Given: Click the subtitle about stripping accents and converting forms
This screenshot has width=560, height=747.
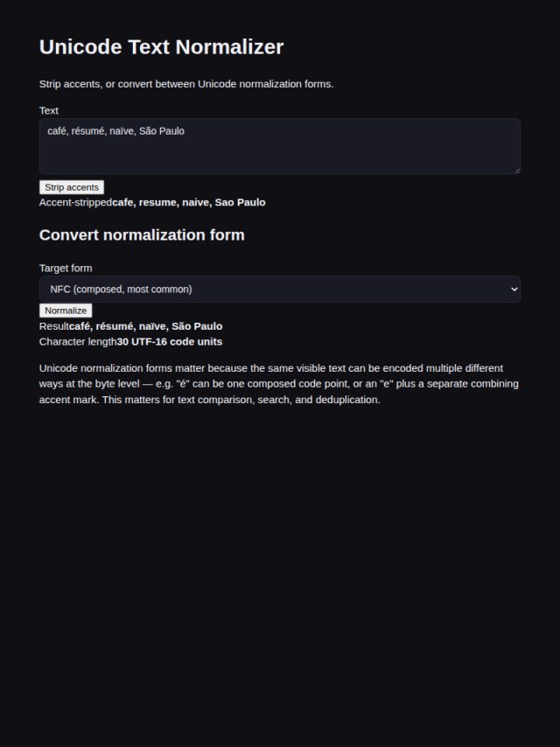Looking at the screenshot, I should click(186, 84).
